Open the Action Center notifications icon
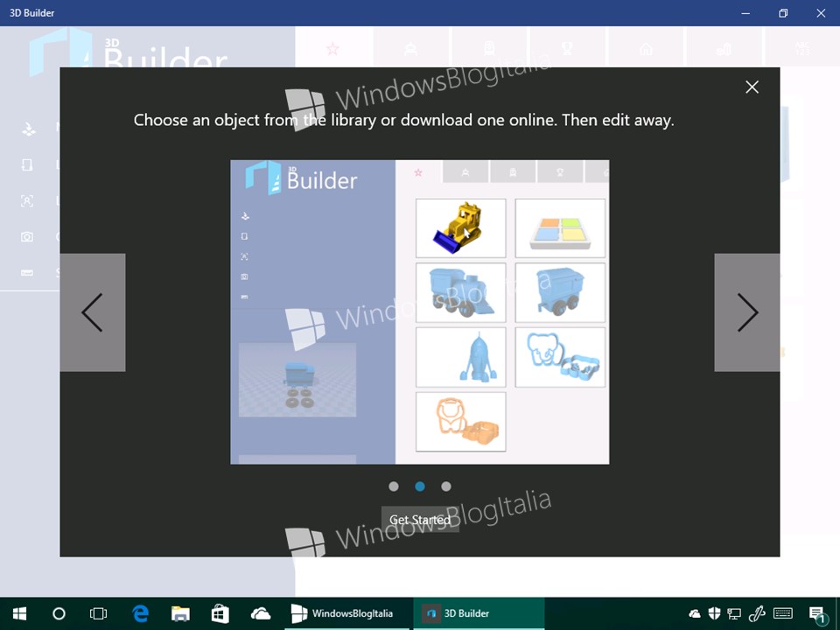This screenshot has width=840, height=630. [x=817, y=614]
